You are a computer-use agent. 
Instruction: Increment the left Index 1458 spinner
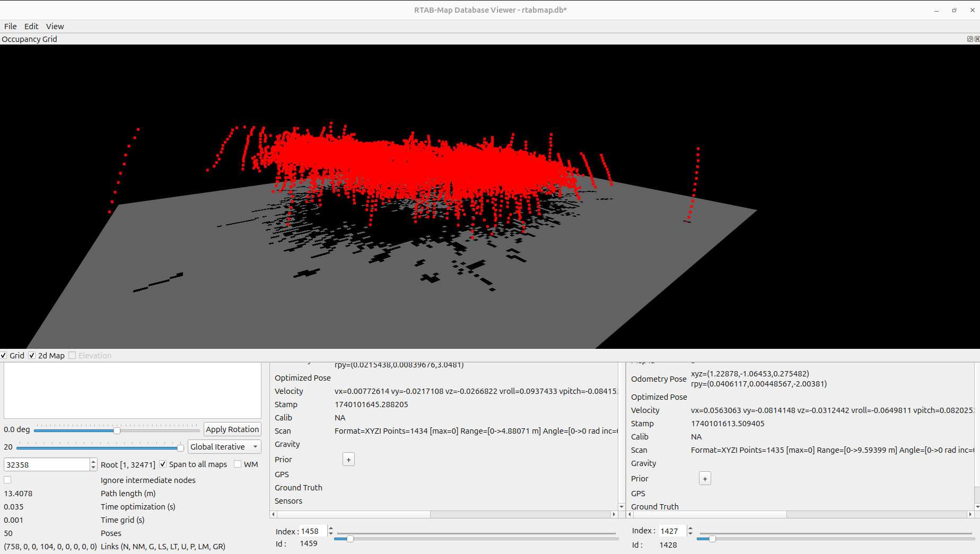coord(331,528)
